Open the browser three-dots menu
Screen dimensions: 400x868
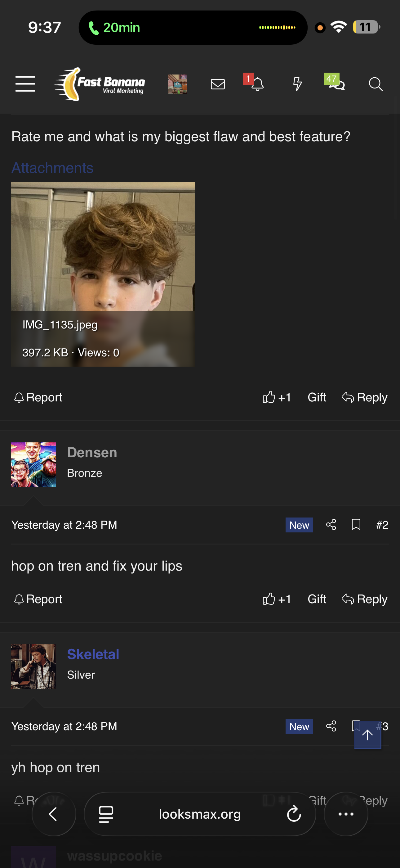[x=346, y=814]
